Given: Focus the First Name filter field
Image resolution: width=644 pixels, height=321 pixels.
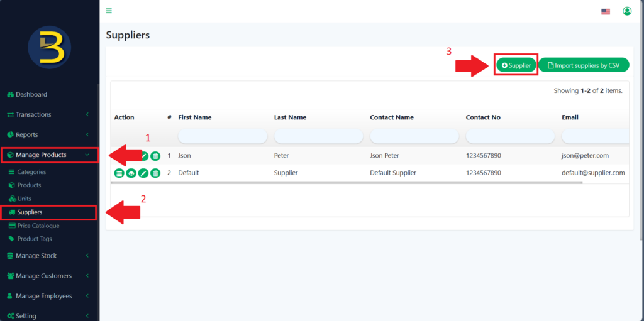Looking at the screenshot, I should point(222,136).
